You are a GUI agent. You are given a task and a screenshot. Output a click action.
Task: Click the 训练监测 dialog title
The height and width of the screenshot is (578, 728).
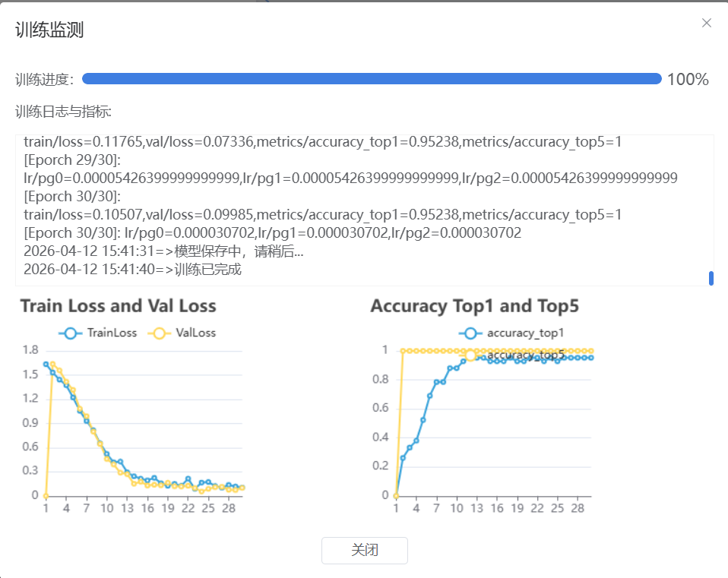[x=49, y=30]
